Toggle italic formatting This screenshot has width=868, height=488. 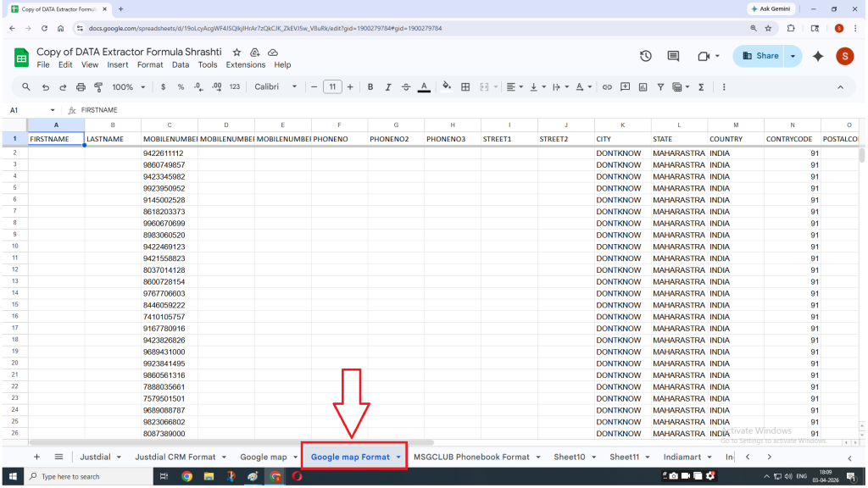(x=388, y=87)
